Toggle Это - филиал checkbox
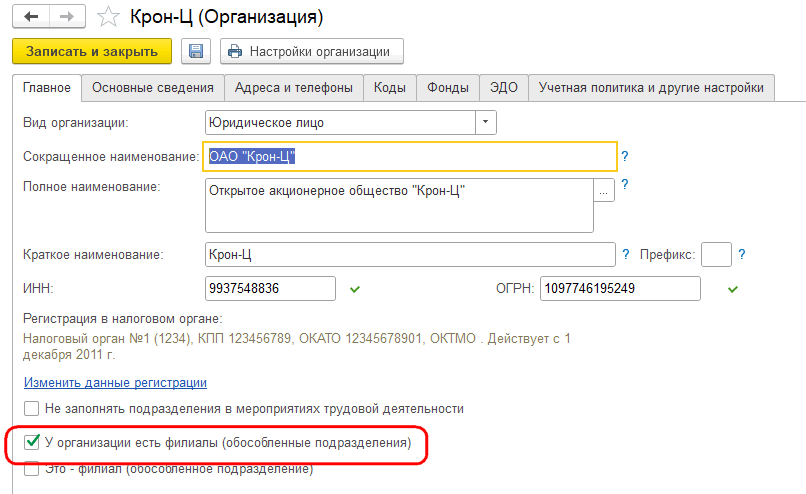The width and height of the screenshot is (806, 494). coord(31,469)
